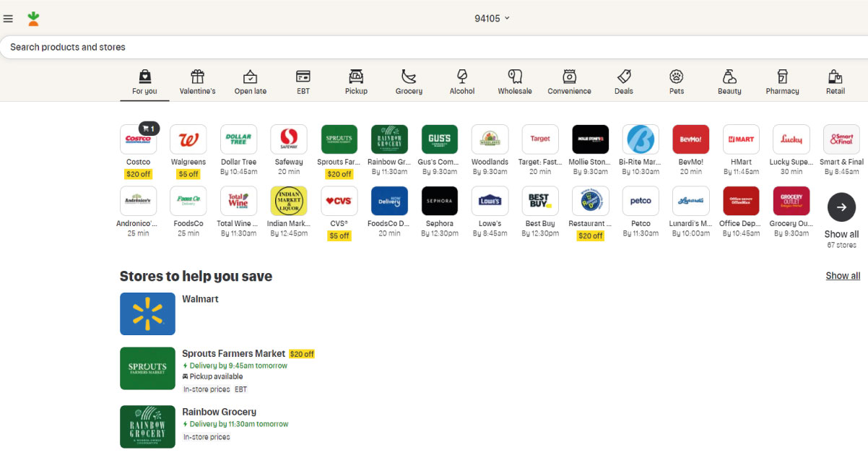
Task: Click the BevMo! store icon
Action: pyautogui.click(x=690, y=139)
